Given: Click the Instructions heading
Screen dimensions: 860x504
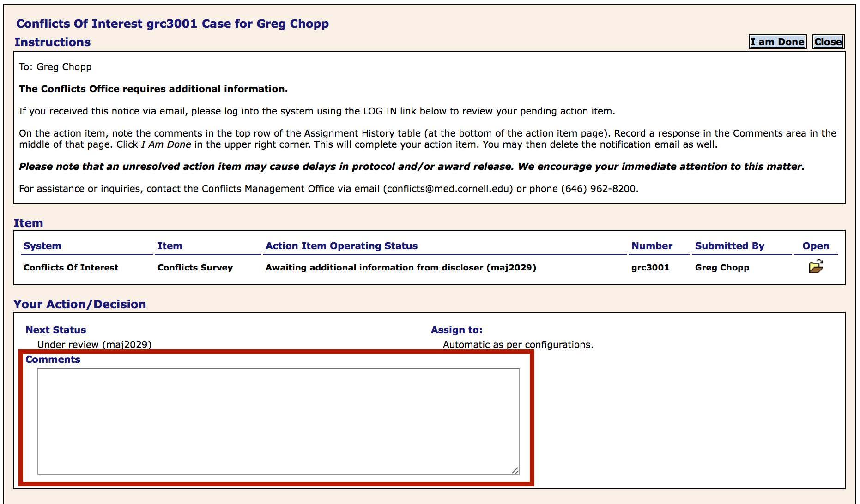Looking at the screenshot, I should tap(52, 42).
